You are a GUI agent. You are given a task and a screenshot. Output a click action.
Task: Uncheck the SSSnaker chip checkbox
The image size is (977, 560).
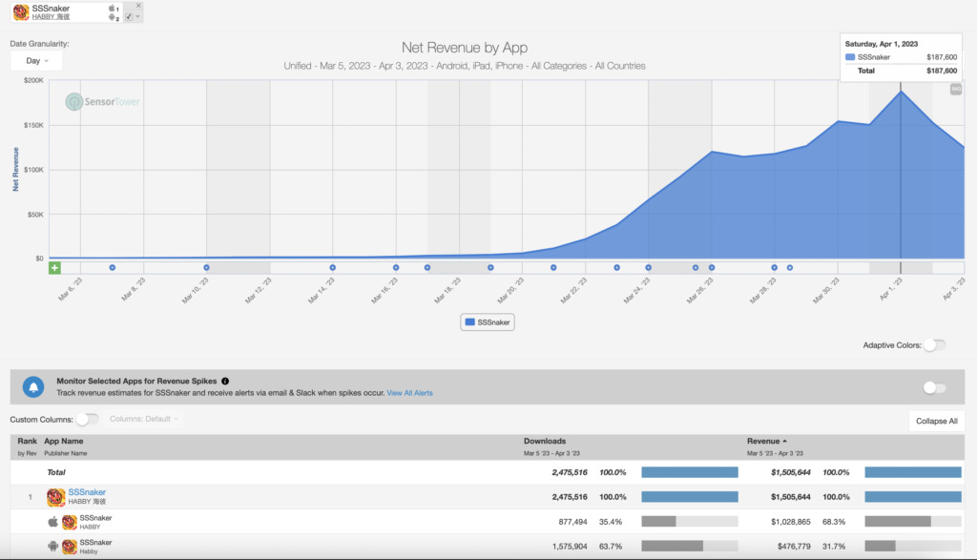tap(129, 17)
